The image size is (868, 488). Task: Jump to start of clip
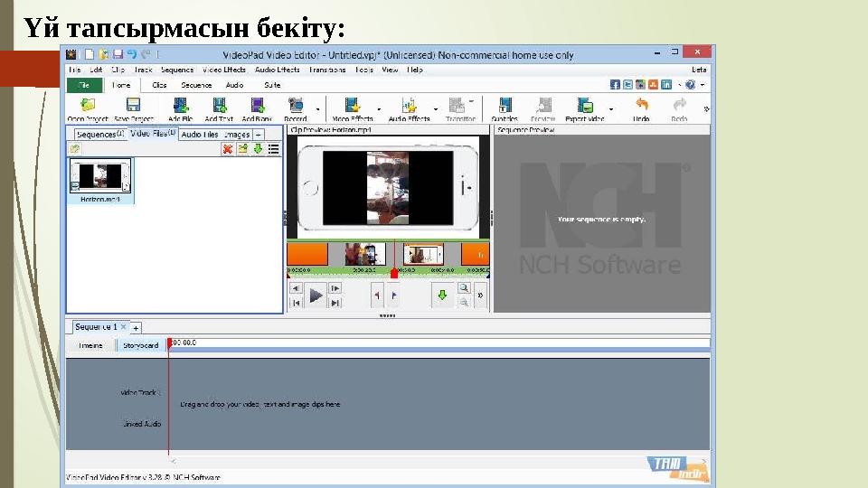[296, 303]
